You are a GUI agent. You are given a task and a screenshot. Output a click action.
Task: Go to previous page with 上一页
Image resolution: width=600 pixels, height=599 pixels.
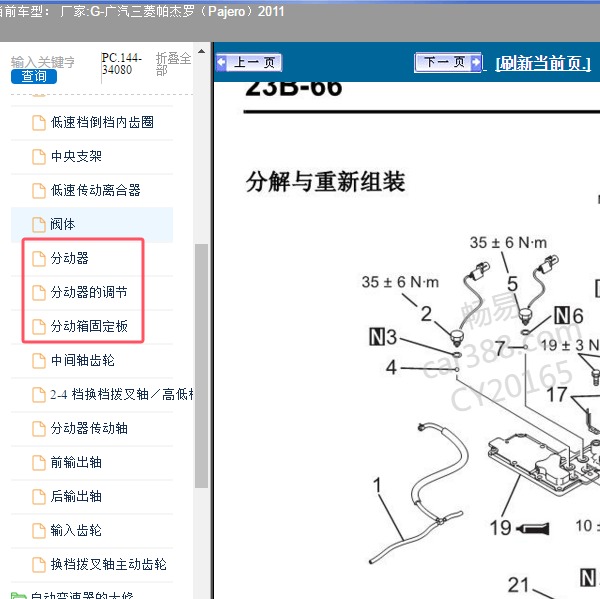249,62
